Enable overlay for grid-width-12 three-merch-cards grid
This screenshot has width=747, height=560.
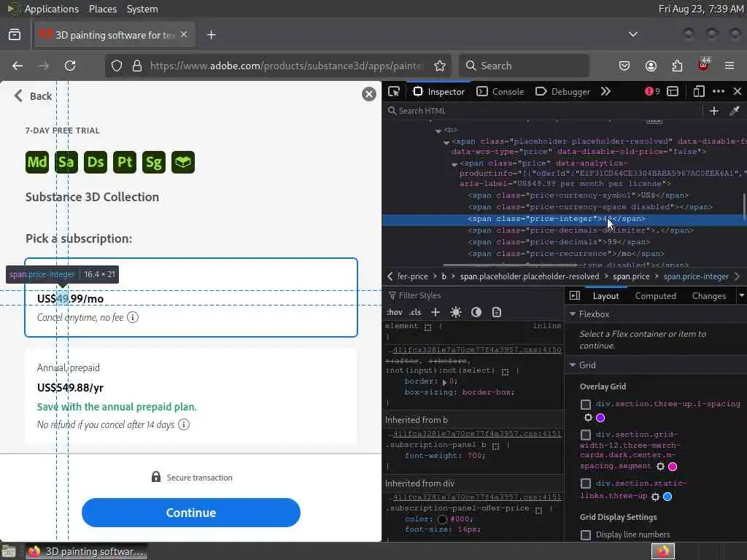point(586,435)
